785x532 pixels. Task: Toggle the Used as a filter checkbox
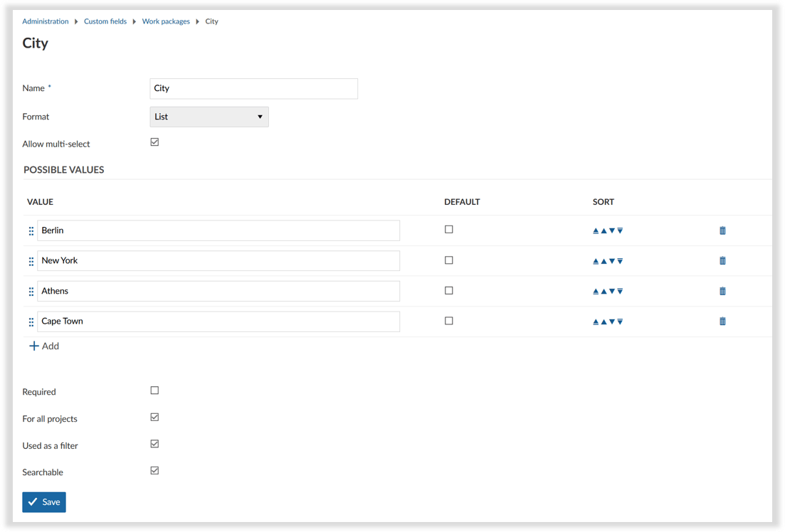tap(154, 444)
